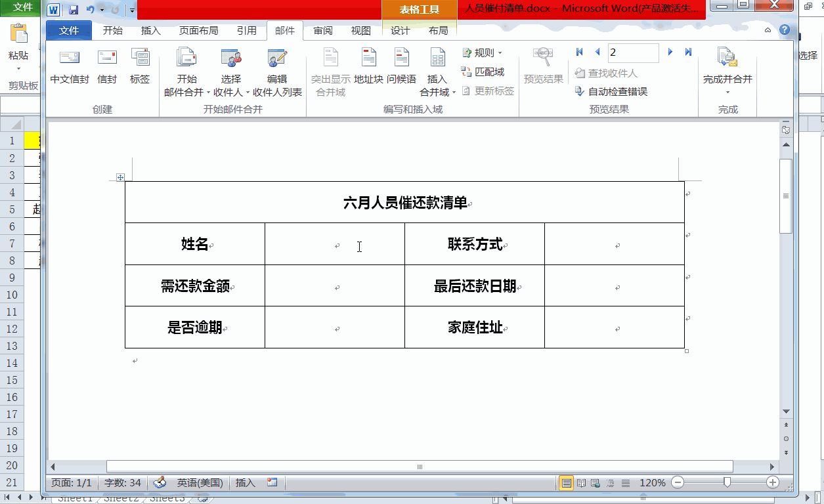
Task: Go to previous record in preview
Action: click(597, 52)
